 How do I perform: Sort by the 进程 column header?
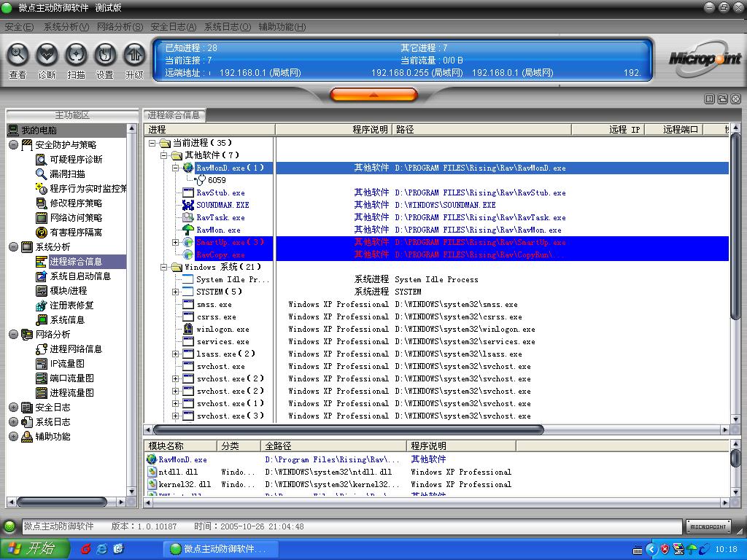click(x=209, y=130)
